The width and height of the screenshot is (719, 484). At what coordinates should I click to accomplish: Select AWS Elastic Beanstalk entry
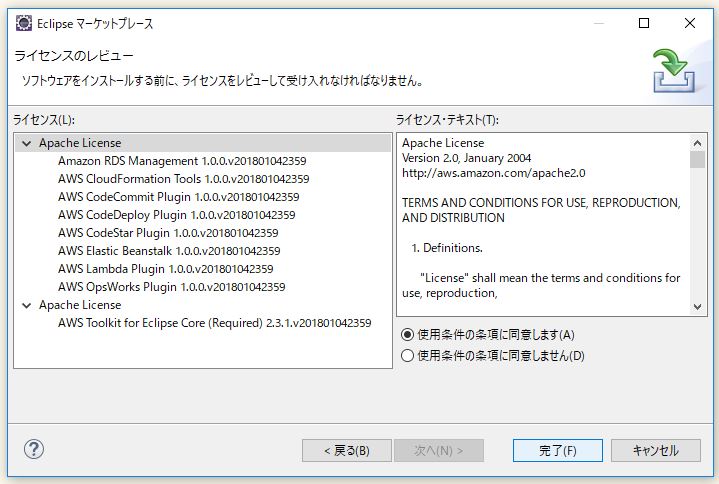[x=169, y=251]
